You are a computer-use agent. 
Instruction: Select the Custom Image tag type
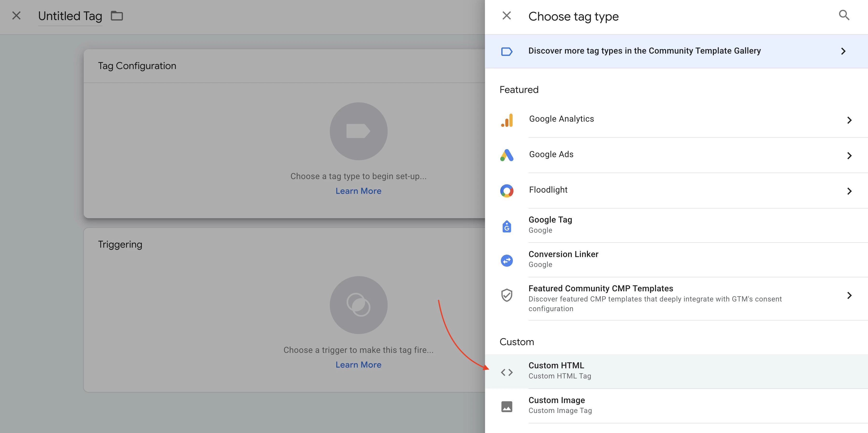click(x=676, y=406)
